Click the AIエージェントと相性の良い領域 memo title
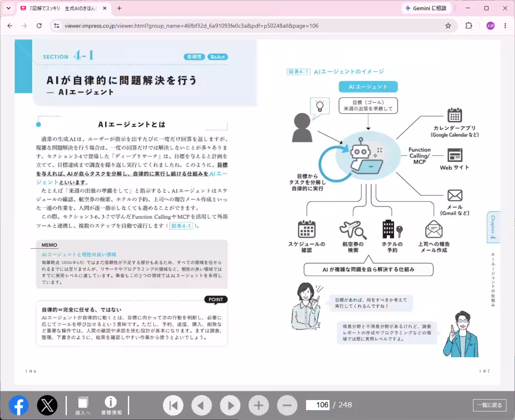This screenshot has width=515, height=420. click(x=79, y=254)
